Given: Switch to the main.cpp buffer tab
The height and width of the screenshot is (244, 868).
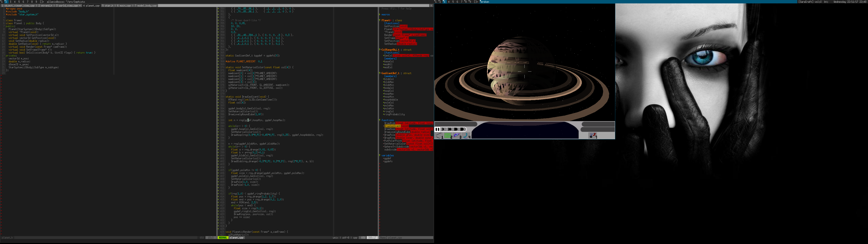Looking at the screenshot, I should pyautogui.click(x=124, y=6).
